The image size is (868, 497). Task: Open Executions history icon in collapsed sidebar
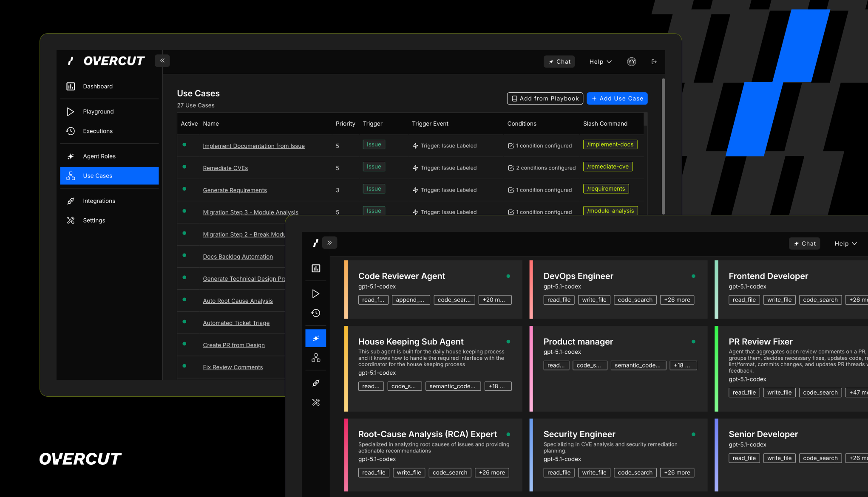315,313
